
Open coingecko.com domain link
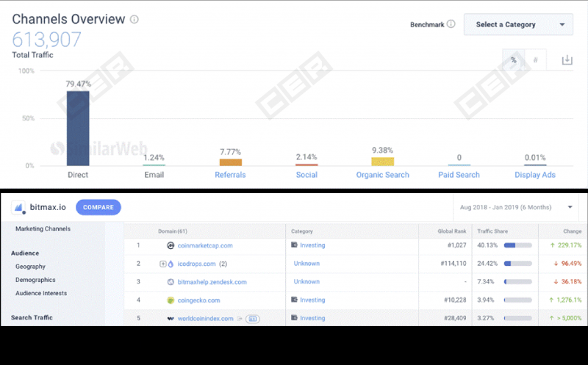(x=198, y=300)
